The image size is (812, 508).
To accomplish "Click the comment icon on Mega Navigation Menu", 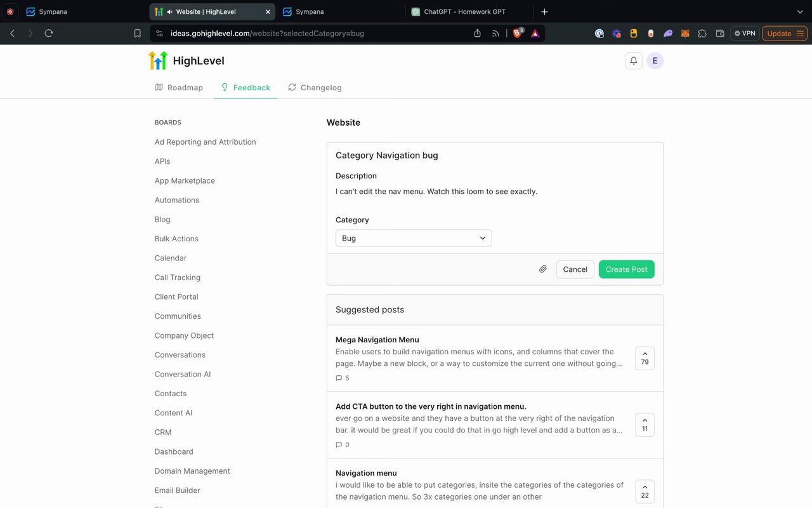I will coord(339,378).
